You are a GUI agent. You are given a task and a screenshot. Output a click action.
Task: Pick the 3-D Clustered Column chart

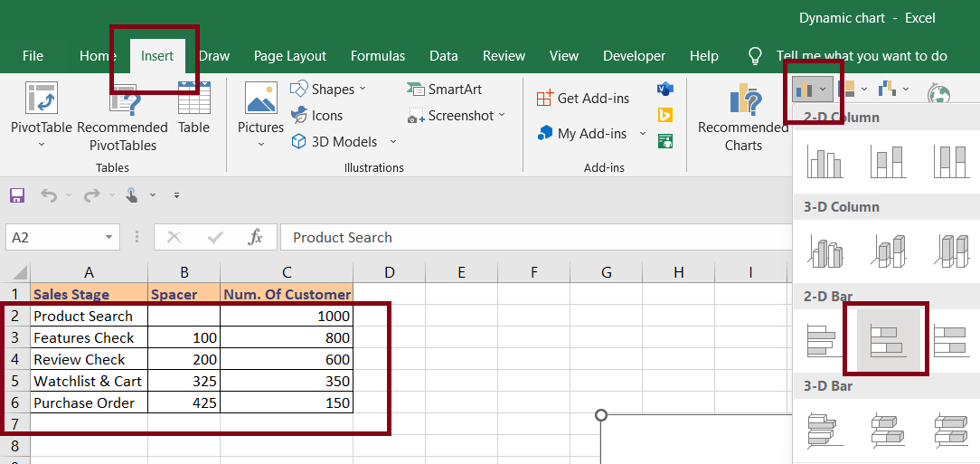click(824, 251)
